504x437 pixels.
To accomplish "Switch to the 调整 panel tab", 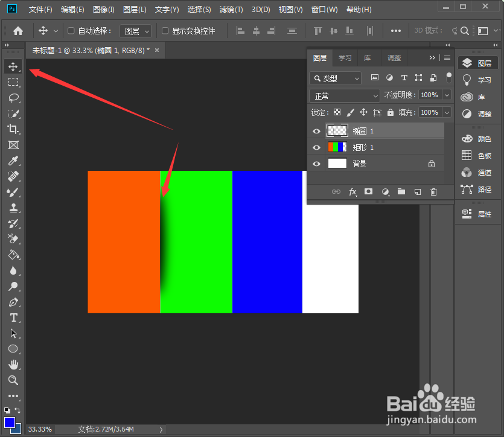I will pyautogui.click(x=394, y=58).
